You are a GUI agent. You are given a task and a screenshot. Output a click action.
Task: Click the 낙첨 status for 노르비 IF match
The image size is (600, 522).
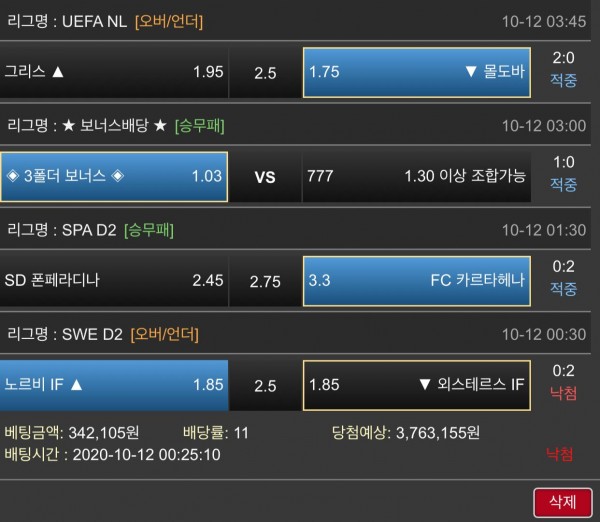[564, 395]
